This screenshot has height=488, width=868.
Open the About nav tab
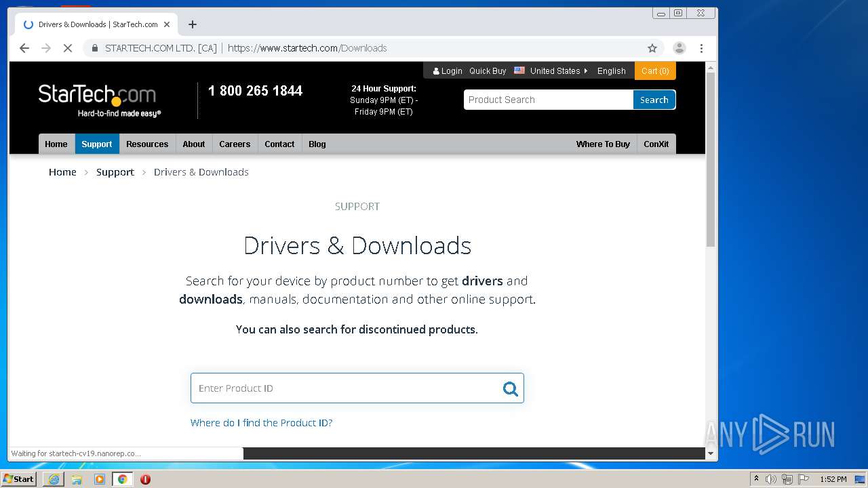pos(194,144)
